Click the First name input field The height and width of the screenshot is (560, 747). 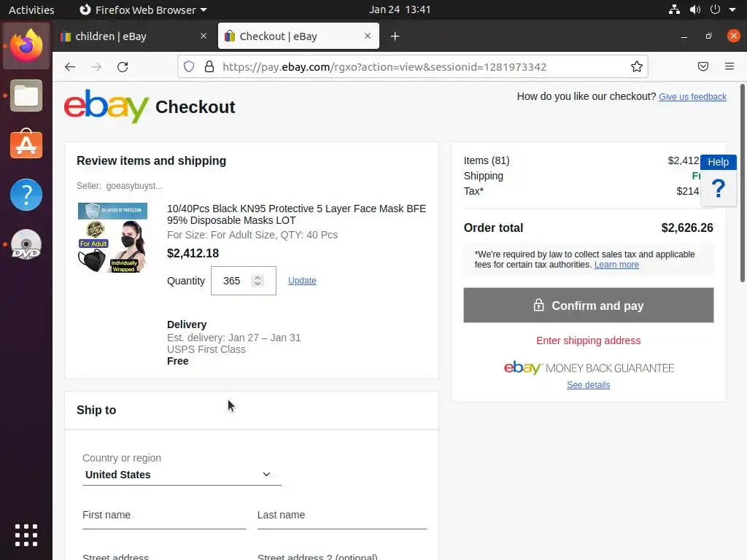163,516
